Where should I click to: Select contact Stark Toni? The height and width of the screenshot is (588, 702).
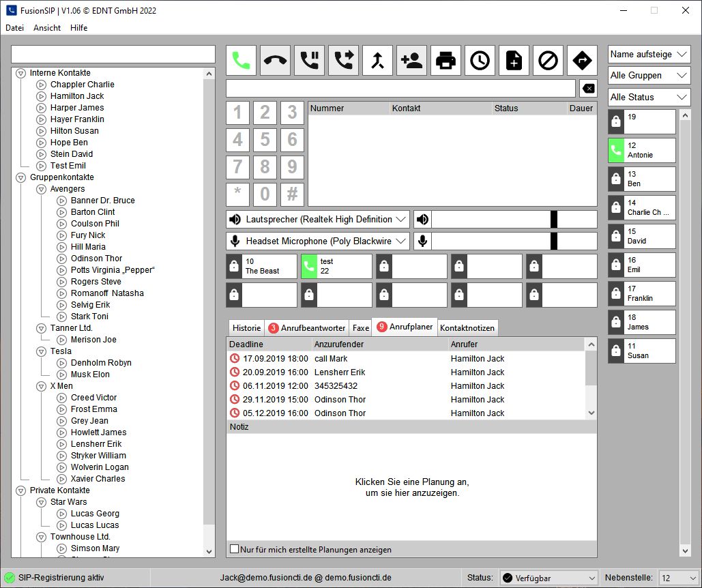coord(89,317)
